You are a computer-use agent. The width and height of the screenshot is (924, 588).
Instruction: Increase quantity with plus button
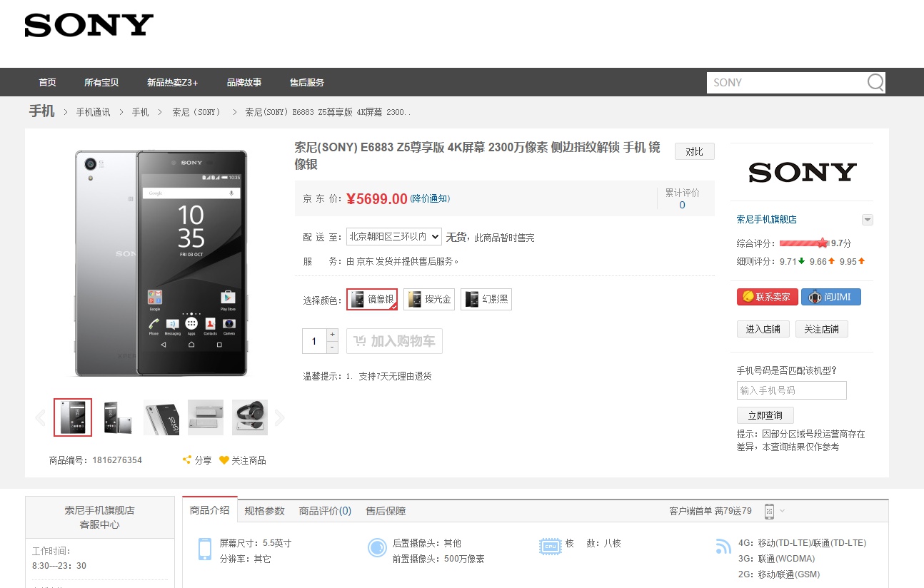point(332,334)
